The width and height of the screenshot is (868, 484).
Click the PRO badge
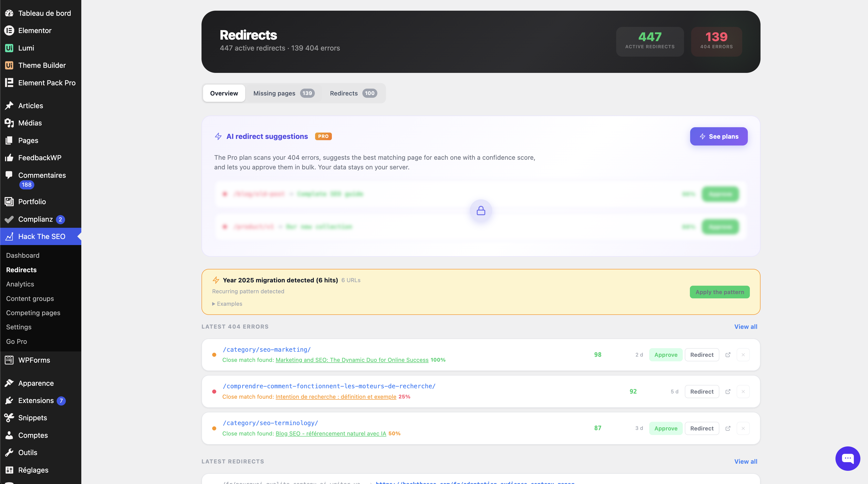click(x=323, y=136)
